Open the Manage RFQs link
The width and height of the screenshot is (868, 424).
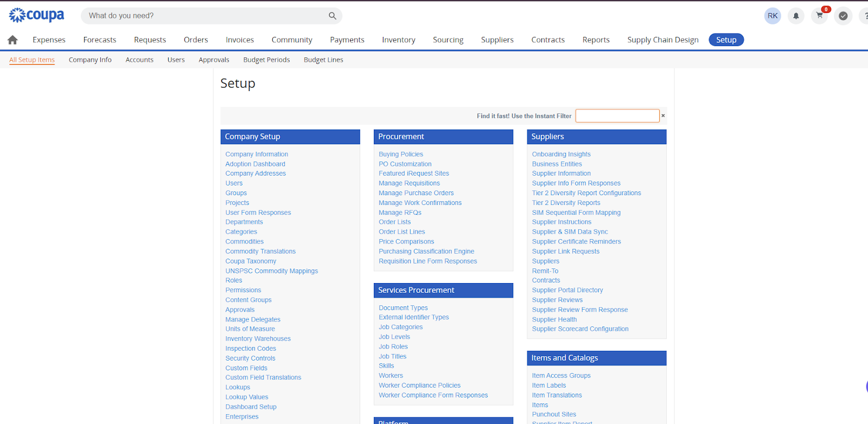click(x=400, y=213)
